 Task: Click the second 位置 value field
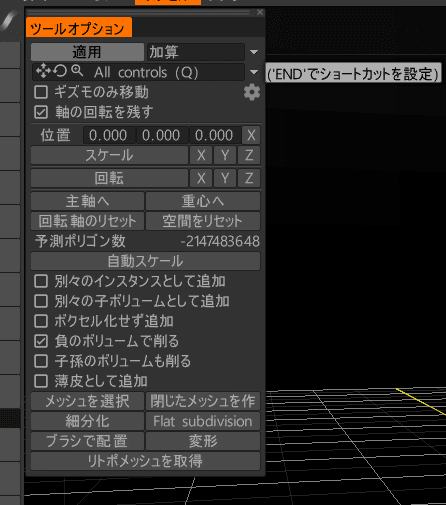(162, 135)
